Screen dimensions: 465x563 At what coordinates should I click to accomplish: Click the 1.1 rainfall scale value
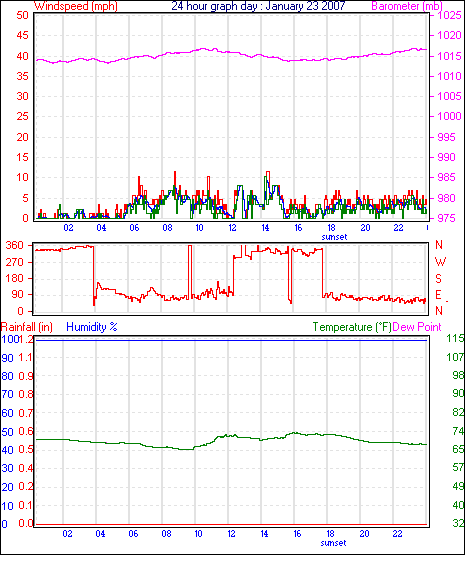coord(25,358)
